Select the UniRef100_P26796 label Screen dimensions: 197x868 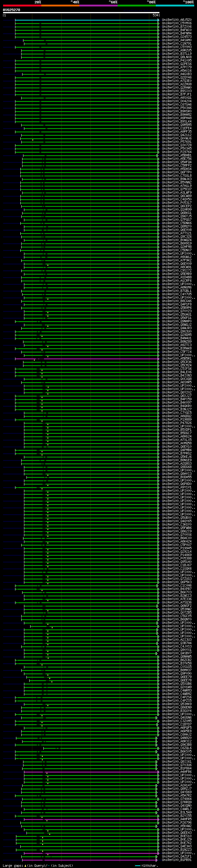tap(177, 822)
